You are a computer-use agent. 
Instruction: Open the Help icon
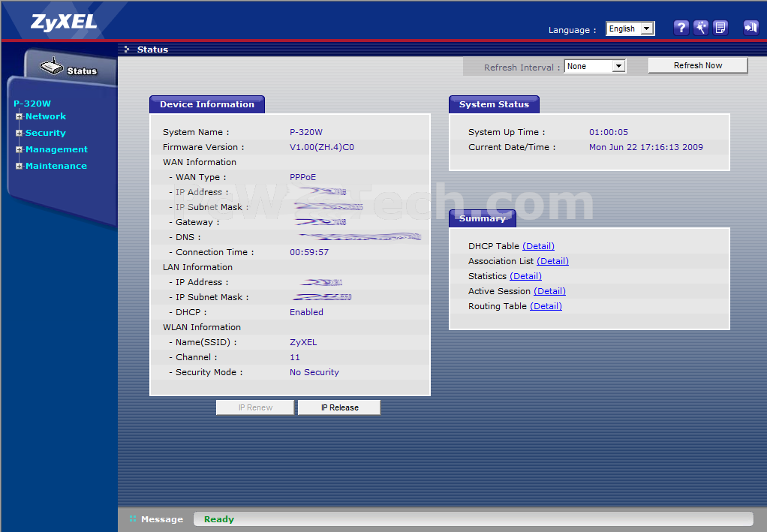[x=681, y=28]
